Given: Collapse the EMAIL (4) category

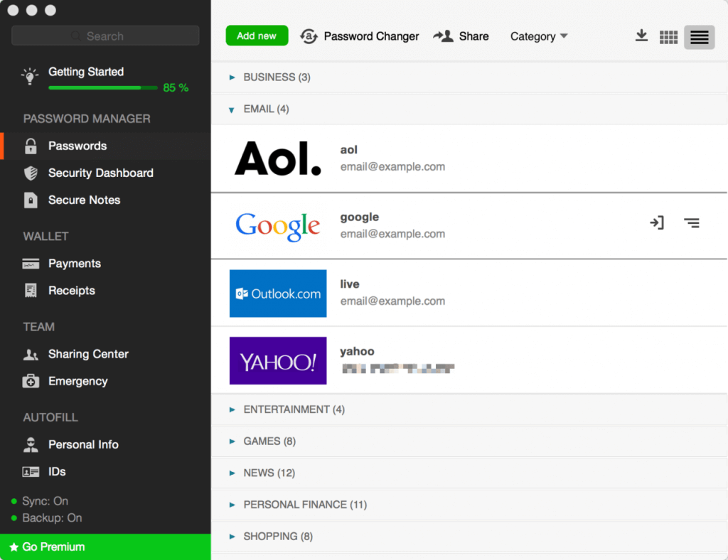Looking at the screenshot, I should coord(469,109).
